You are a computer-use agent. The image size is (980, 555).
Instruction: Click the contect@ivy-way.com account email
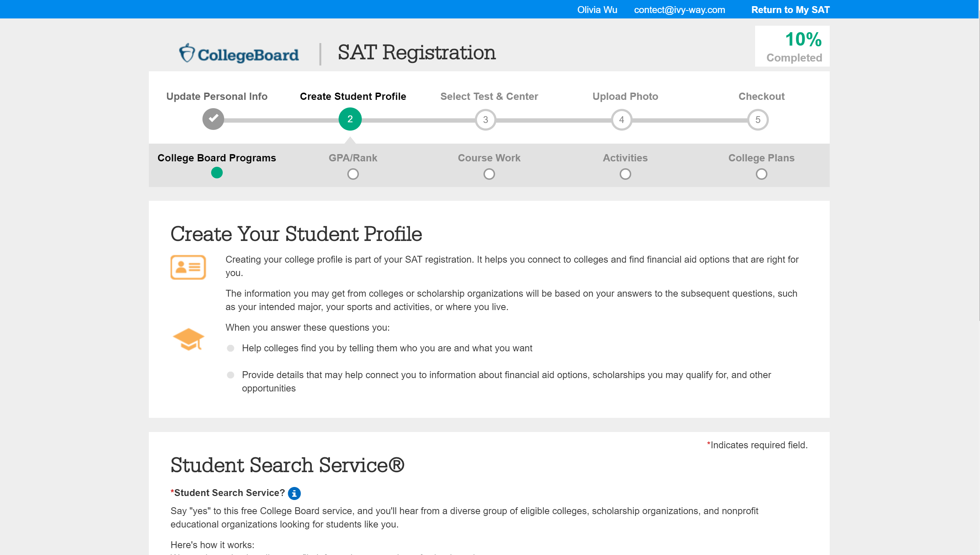click(679, 10)
